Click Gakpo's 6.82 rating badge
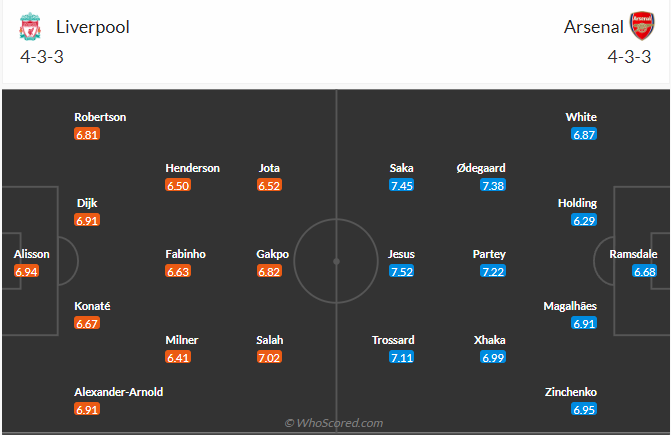 270,271
